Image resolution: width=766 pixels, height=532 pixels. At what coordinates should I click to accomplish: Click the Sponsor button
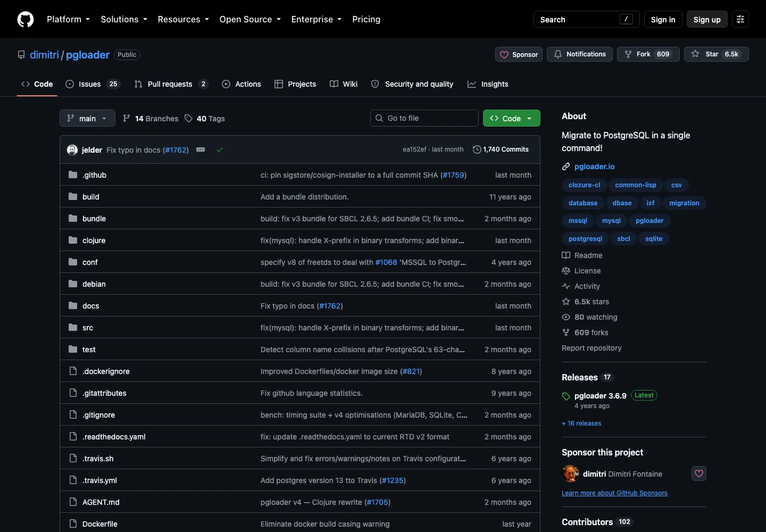pos(519,54)
